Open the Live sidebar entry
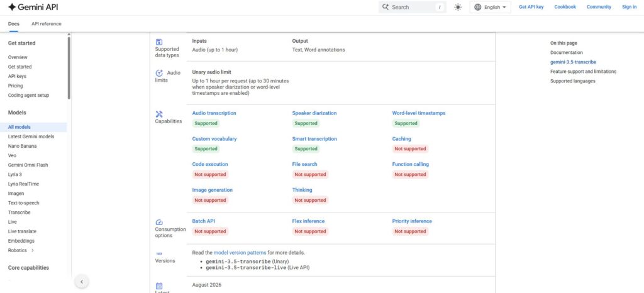644x293 pixels. pyautogui.click(x=13, y=222)
